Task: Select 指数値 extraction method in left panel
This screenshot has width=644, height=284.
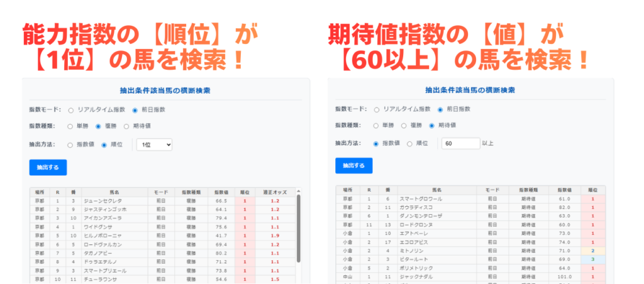Action: [x=71, y=145]
